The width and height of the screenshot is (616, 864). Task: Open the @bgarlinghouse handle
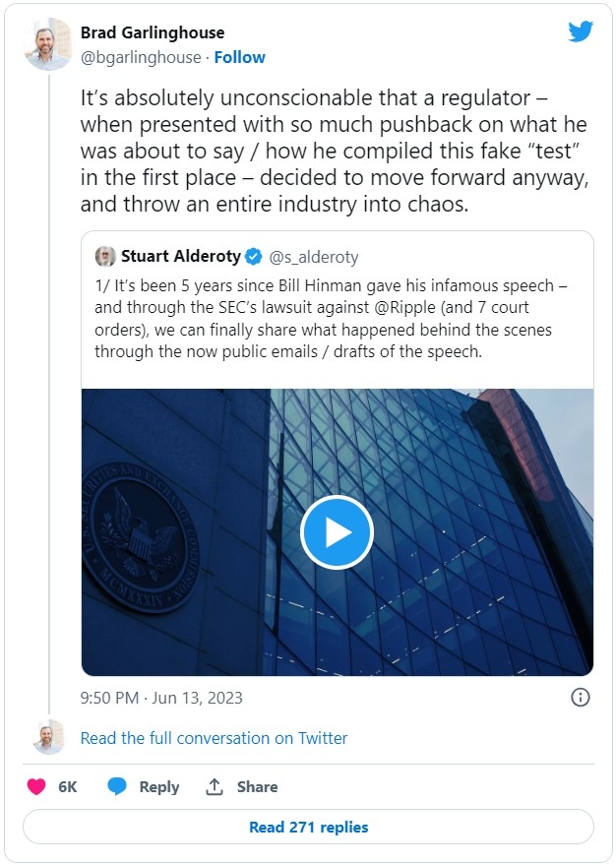[141, 57]
